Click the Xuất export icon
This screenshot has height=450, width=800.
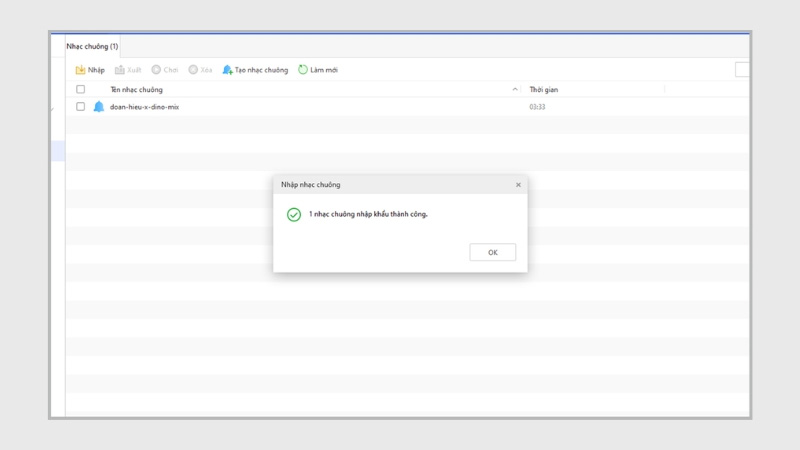pyautogui.click(x=120, y=70)
